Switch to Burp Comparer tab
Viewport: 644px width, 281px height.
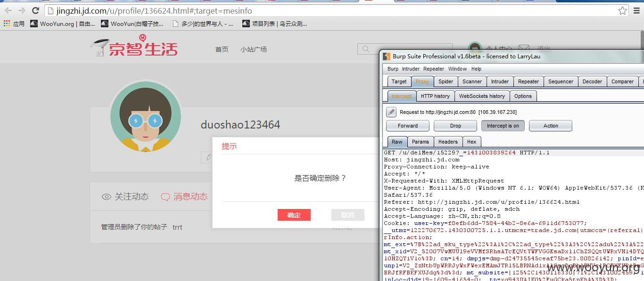click(x=622, y=81)
